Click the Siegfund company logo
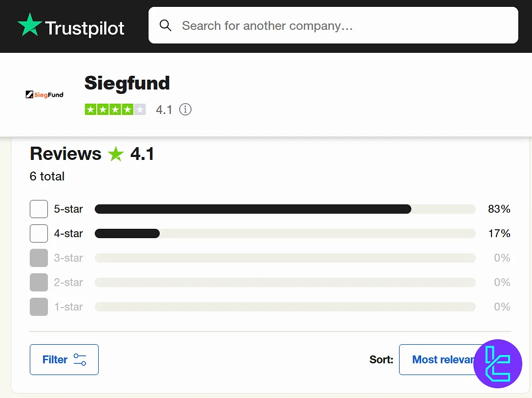This screenshot has width=532, height=398. (44, 94)
